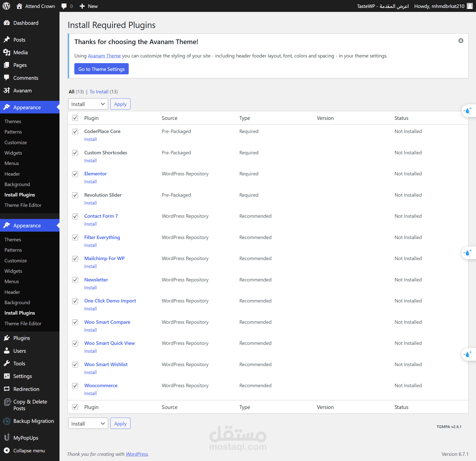Click the Backup Migration sidebar icon
This screenshot has width=476, height=461.
point(7,421)
